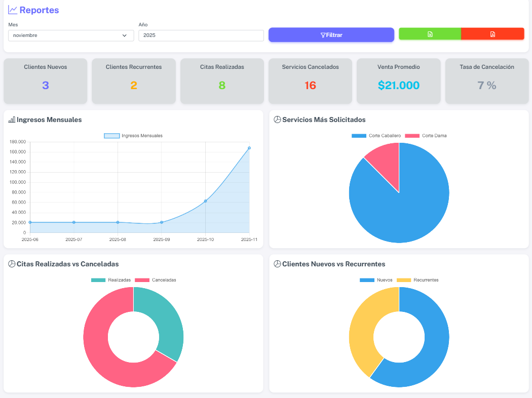Click the Clientes Nuevos stat card
Screen dimensions: 532x398
(x=46, y=81)
